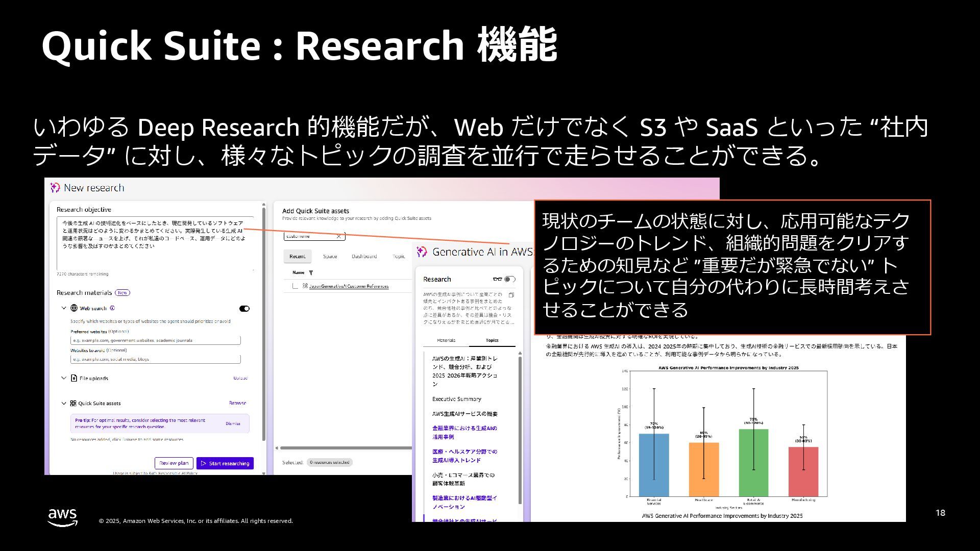This screenshot has width=980, height=551.
Task: Collapse the Quick Suite assets chevron
Action: point(64,403)
